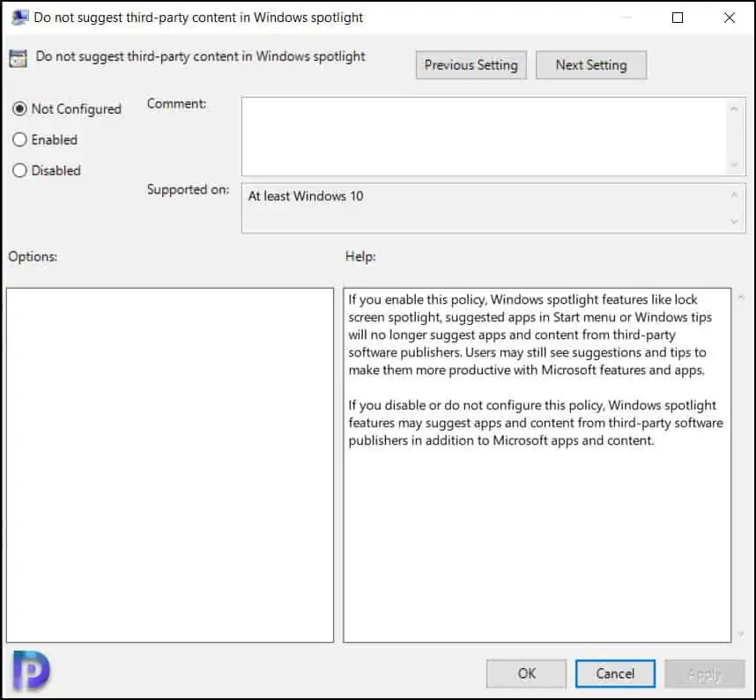Click the greyed-out Apply button
The height and width of the screenshot is (700, 756).
tap(704, 674)
